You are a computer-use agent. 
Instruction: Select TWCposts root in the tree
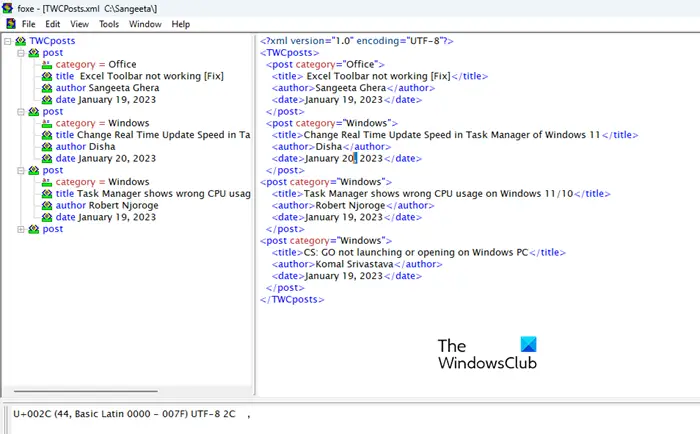[x=52, y=41]
